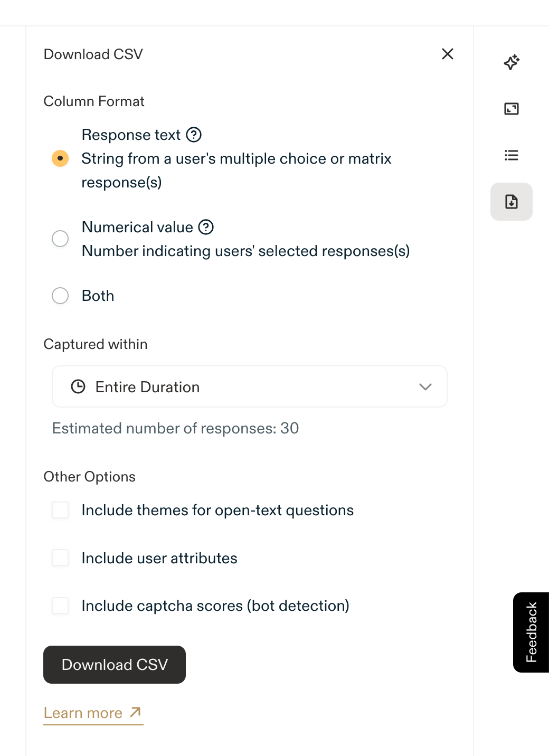Open the Feedback side tab
Screen dimensions: 549x756
click(x=531, y=632)
